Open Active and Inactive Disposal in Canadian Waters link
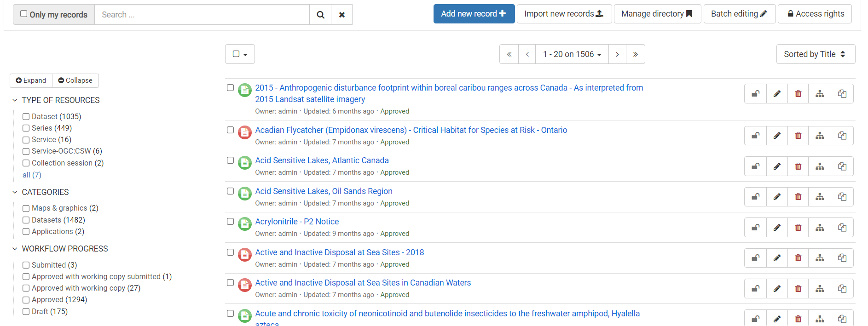 [x=363, y=283]
